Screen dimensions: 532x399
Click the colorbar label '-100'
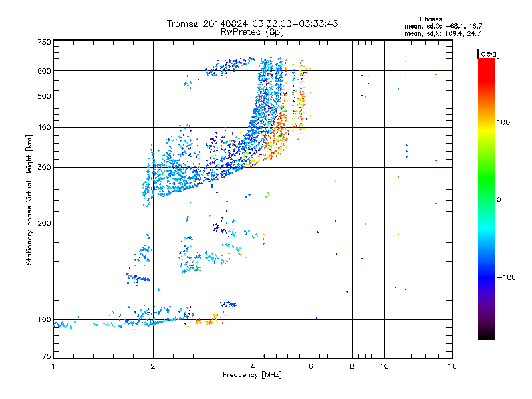click(506, 277)
